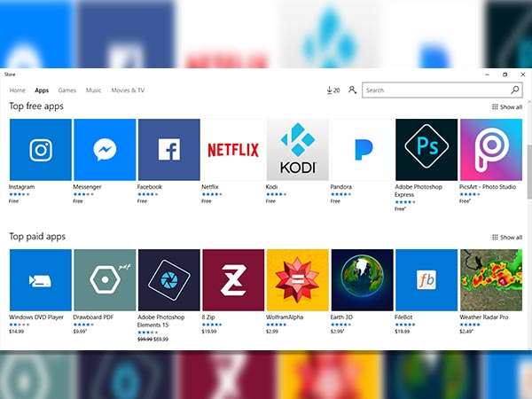Screen dimensions: 532x399
Task: Select the WolframAlpha app icon
Action: [297, 280]
